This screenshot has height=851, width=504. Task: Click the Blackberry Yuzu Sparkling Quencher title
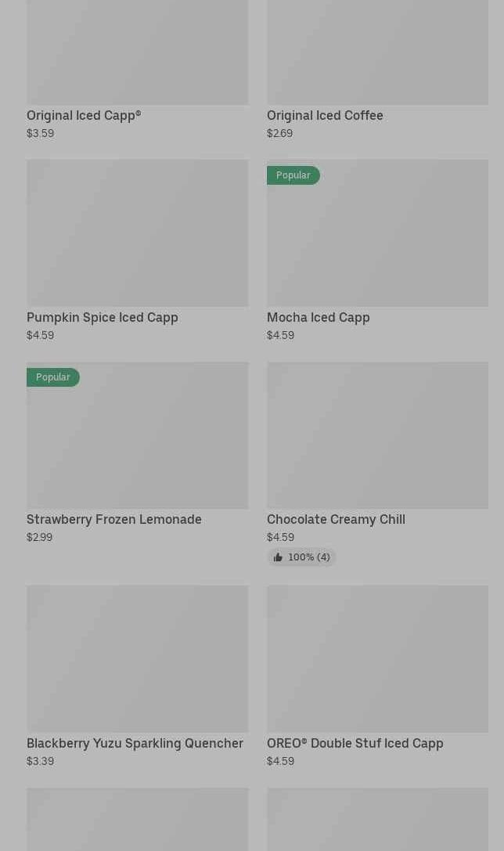pyautogui.click(x=135, y=743)
